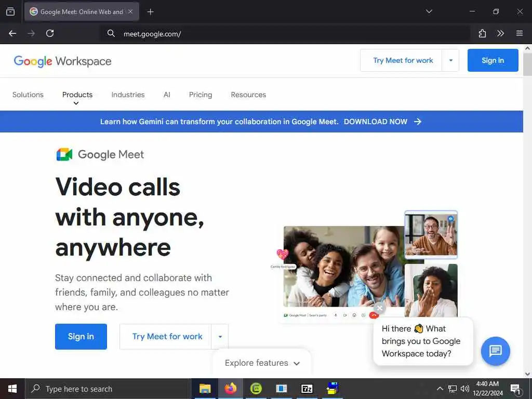
Task: Open the Firefox hamburger application menu
Action: [519, 33]
